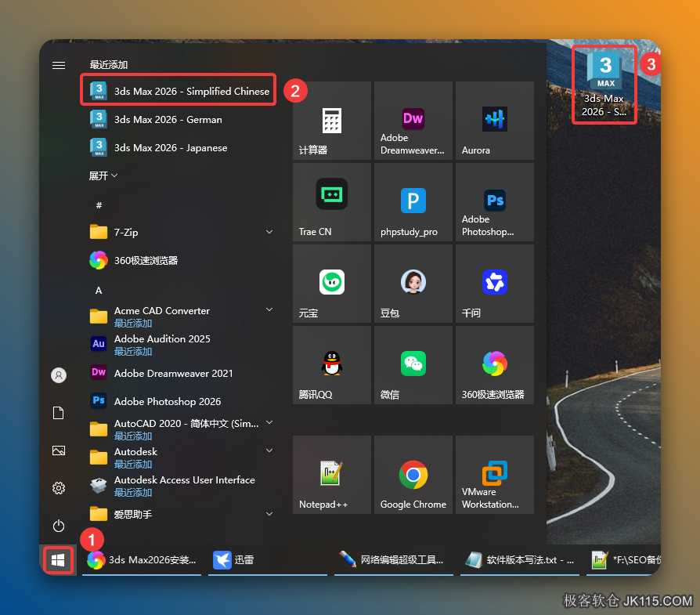Switch to 软件版本写法.txt taskbar window
700x615 pixels.
(x=520, y=559)
